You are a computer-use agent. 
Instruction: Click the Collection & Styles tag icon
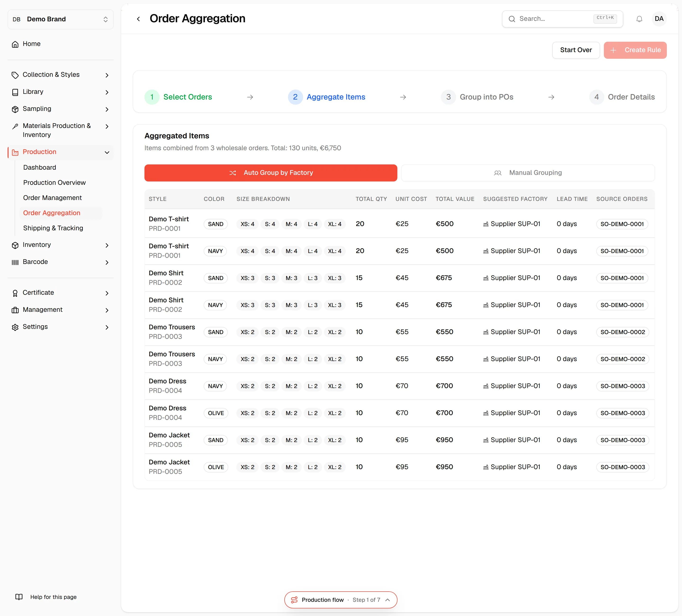point(15,75)
